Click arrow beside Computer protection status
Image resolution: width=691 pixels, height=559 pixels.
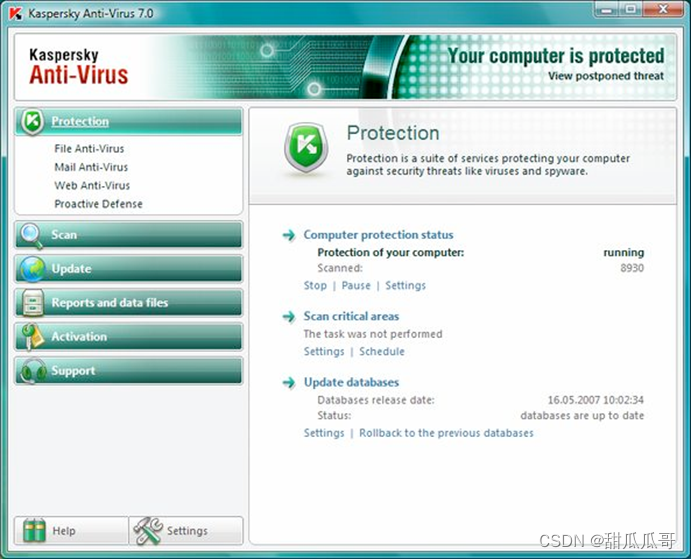pyautogui.click(x=289, y=235)
